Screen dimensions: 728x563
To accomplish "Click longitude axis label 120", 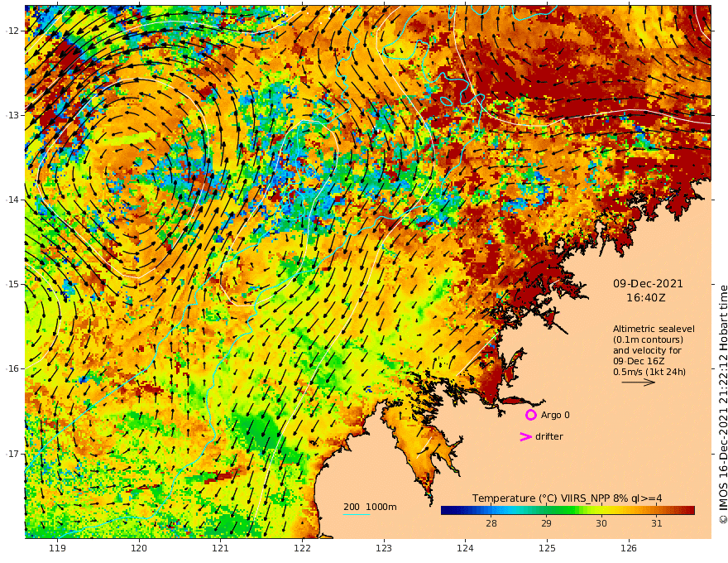I will click(139, 549).
